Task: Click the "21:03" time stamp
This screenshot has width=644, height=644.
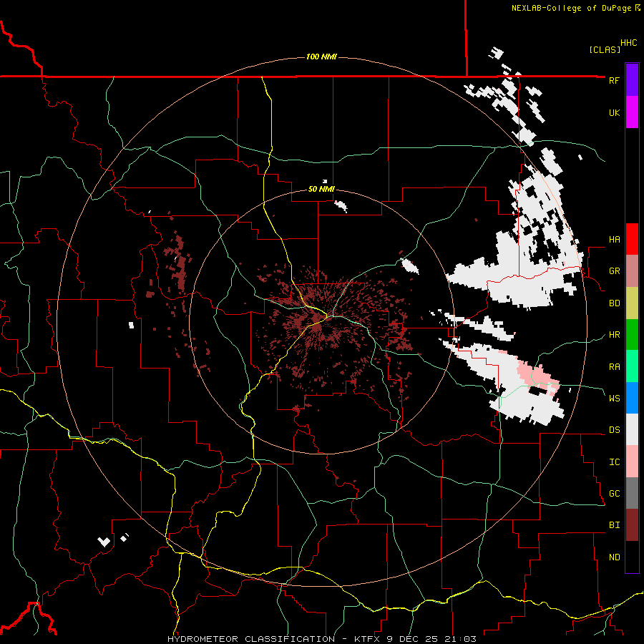Action: tap(459, 639)
